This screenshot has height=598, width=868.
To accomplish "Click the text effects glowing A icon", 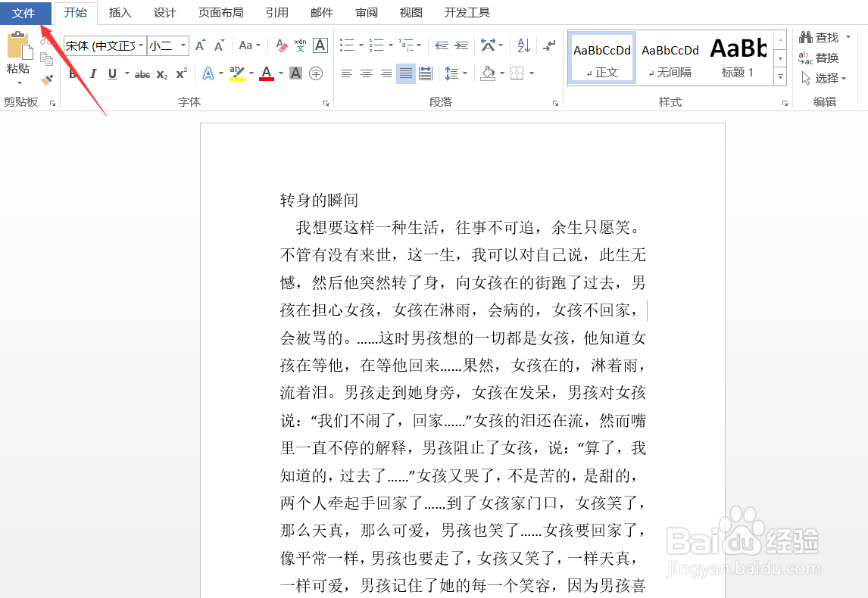I will [208, 73].
